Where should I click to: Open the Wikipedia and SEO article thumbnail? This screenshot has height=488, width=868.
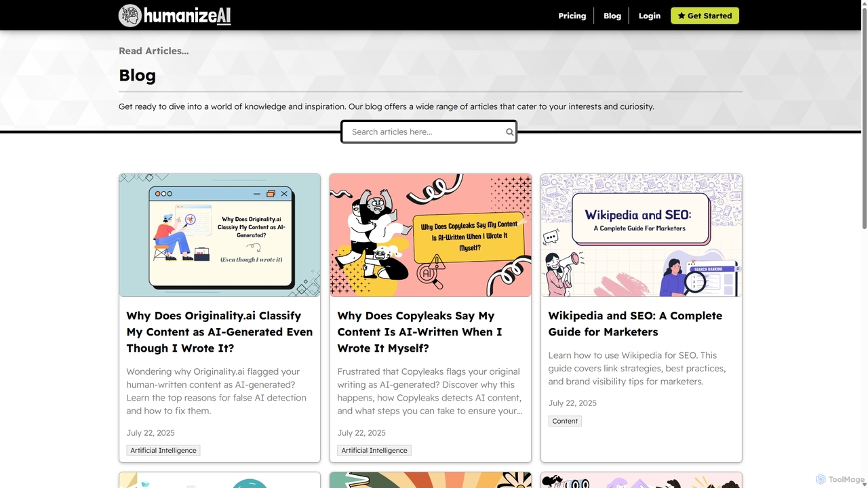point(642,235)
